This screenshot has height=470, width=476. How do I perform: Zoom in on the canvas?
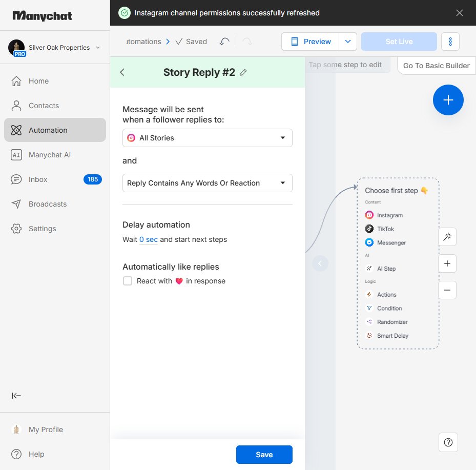tap(447, 263)
